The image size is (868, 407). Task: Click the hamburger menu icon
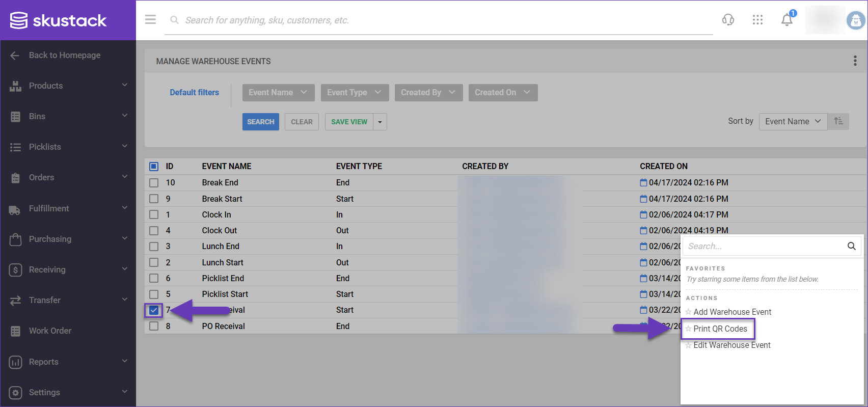(x=150, y=20)
